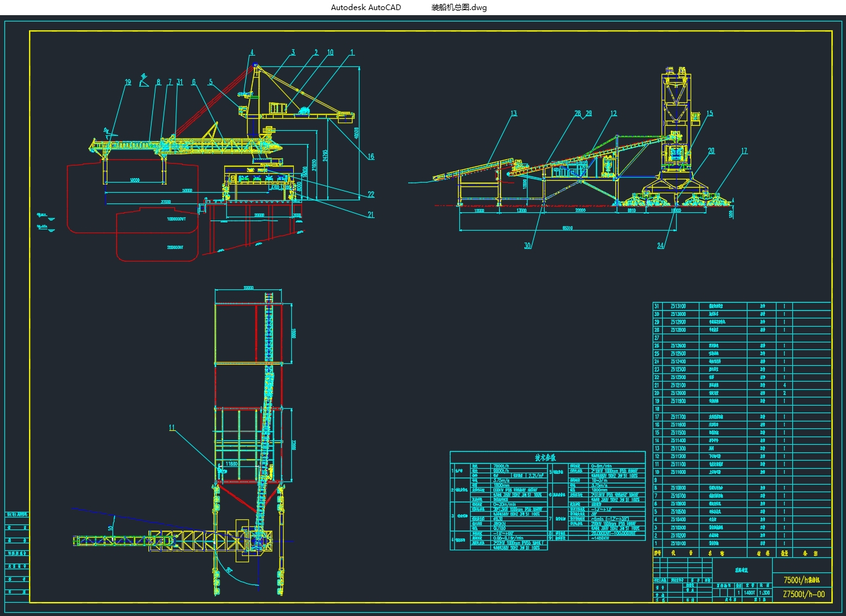Select part code Z512000 in parts list
This screenshot has height=616, width=846.
coord(679,393)
